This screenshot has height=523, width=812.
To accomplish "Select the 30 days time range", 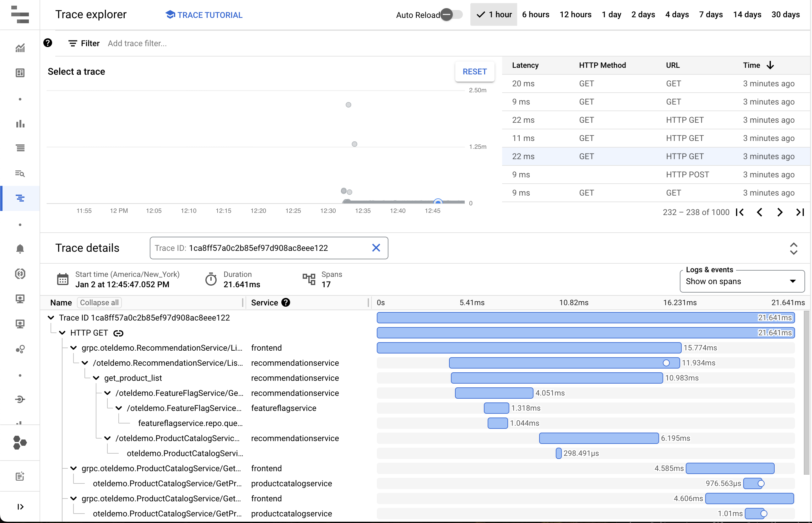I will (x=785, y=15).
